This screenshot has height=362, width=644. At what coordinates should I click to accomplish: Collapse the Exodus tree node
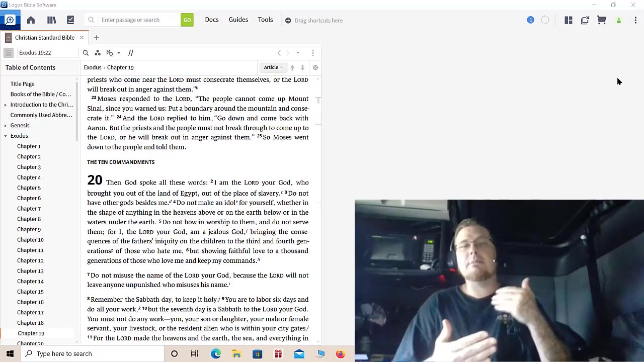click(x=5, y=136)
